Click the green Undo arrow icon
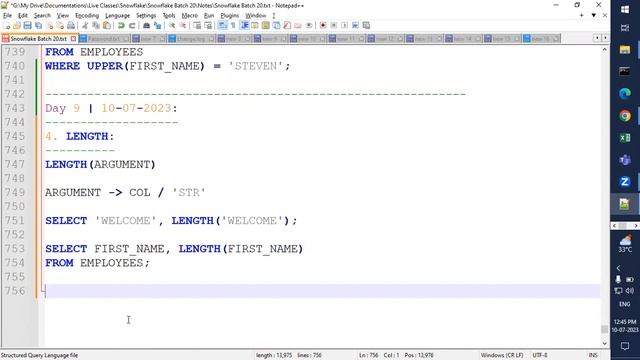The height and width of the screenshot is (360, 640). click(x=121, y=25)
